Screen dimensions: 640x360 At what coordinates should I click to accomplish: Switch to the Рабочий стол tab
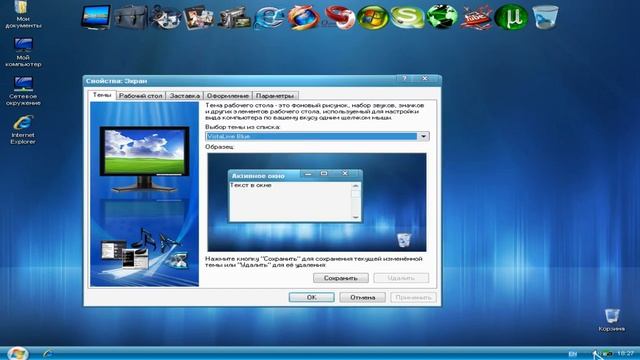pos(140,96)
